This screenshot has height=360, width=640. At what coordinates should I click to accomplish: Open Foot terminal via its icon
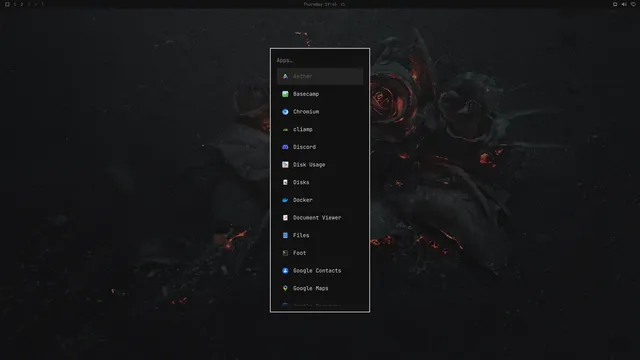point(285,253)
